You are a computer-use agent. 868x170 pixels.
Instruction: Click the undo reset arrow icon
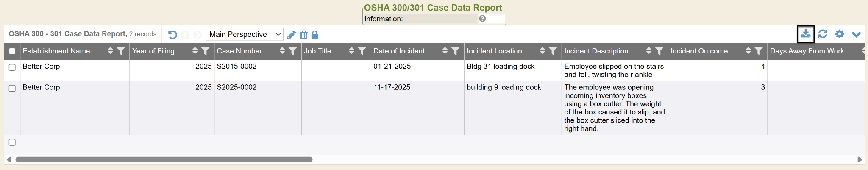(x=172, y=35)
